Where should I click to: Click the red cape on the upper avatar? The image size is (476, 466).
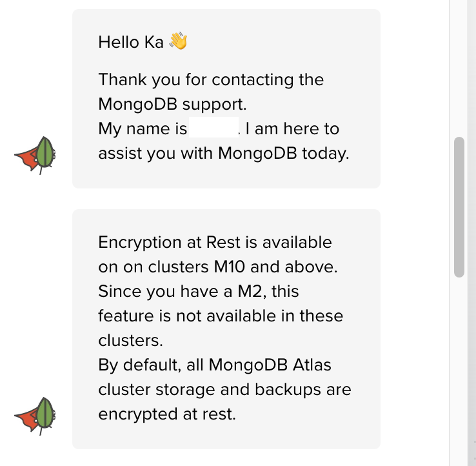click(26, 157)
